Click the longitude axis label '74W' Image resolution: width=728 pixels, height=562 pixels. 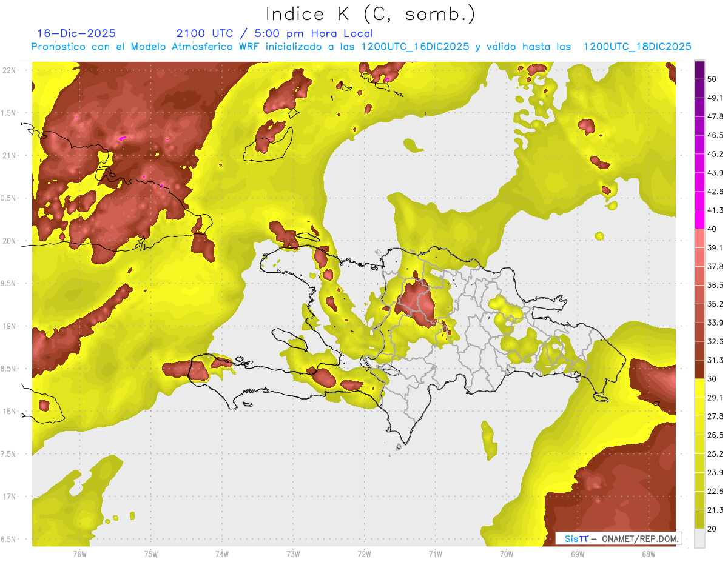pos(222,554)
